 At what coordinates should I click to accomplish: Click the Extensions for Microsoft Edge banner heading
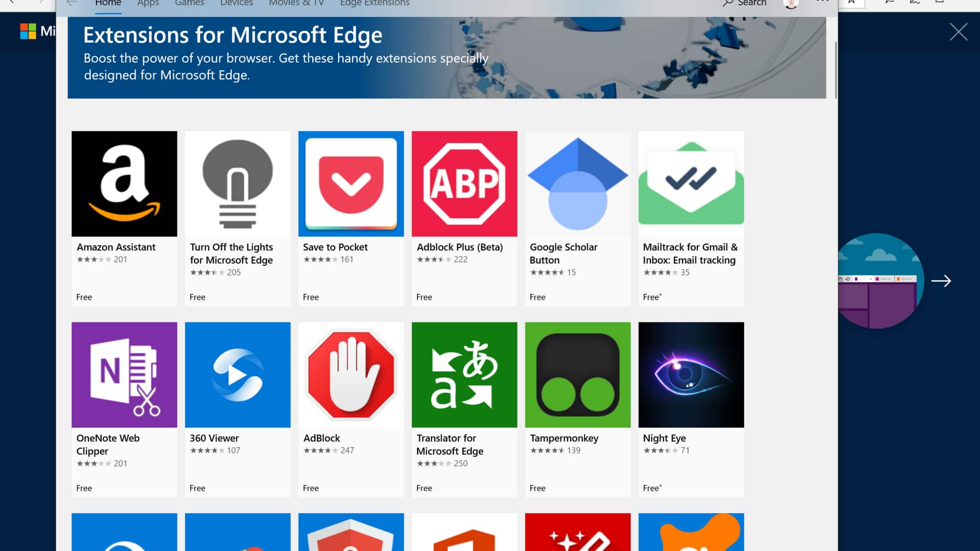click(233, 35)
